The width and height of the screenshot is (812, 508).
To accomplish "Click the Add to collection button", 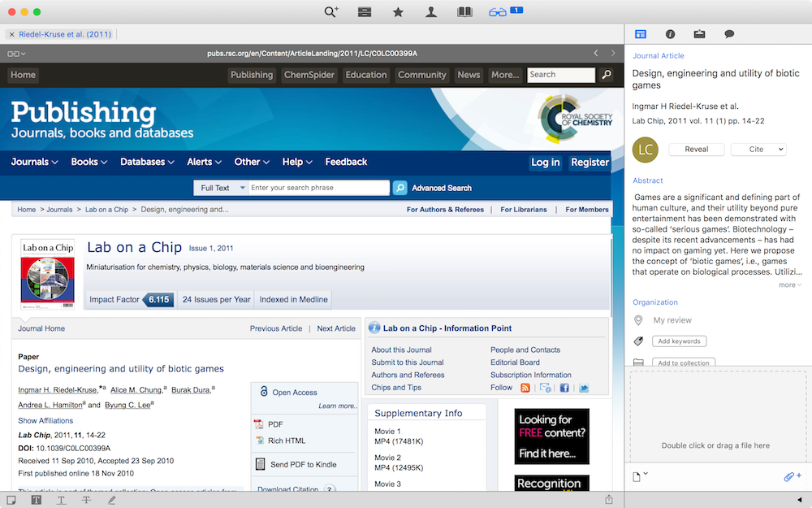I will (x=684, y=363).
